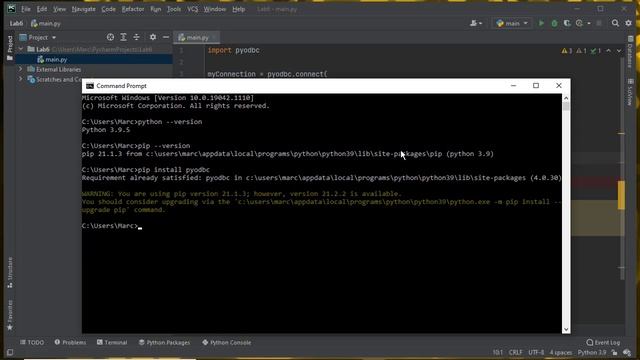Collapse the Lab6 project folder
This screenshot has width=640, height=360.
click(x=21, y=49)
